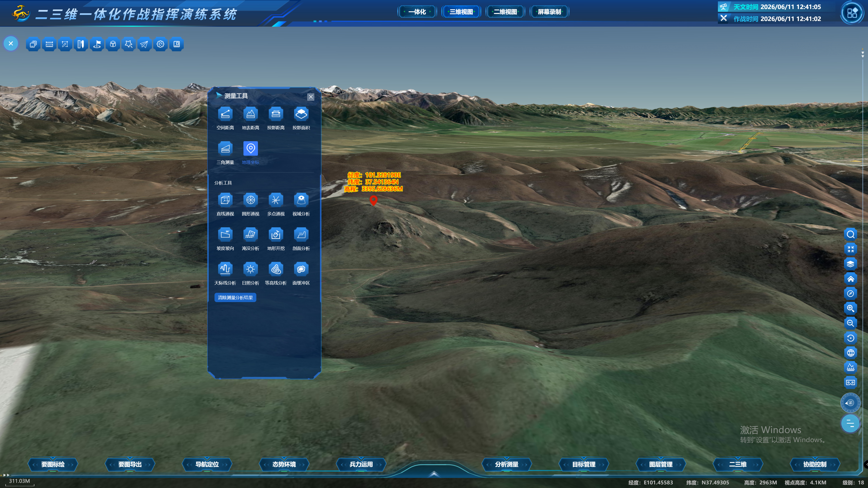Click the search magnifier on right sidebar

[x=850, y=235]
